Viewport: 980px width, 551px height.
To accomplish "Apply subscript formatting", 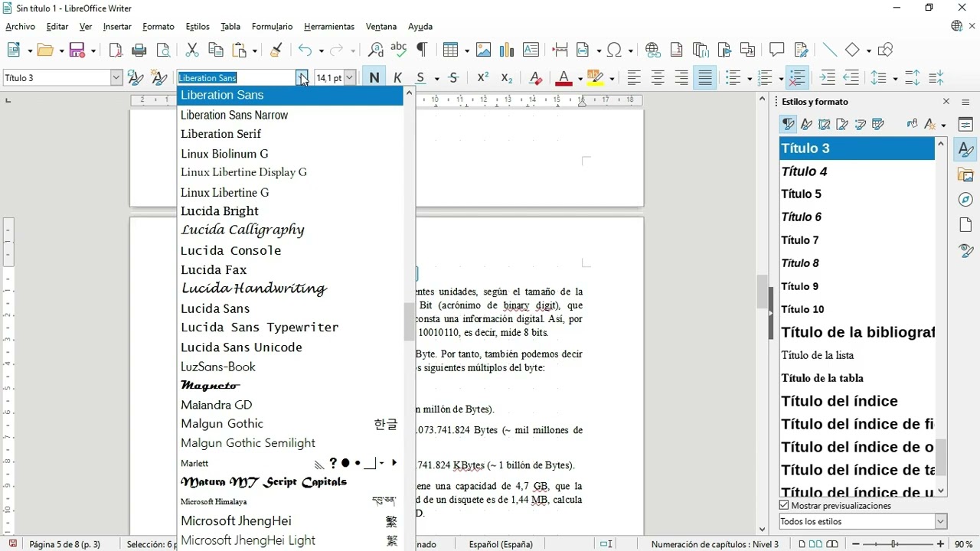I will tap(507, 78).
